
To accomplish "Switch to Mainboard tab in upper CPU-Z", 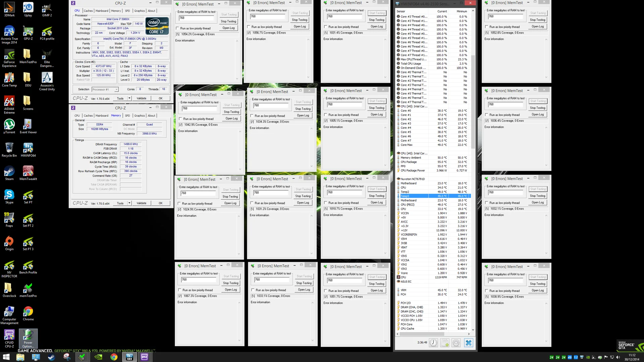I will [x=102, y=11].
